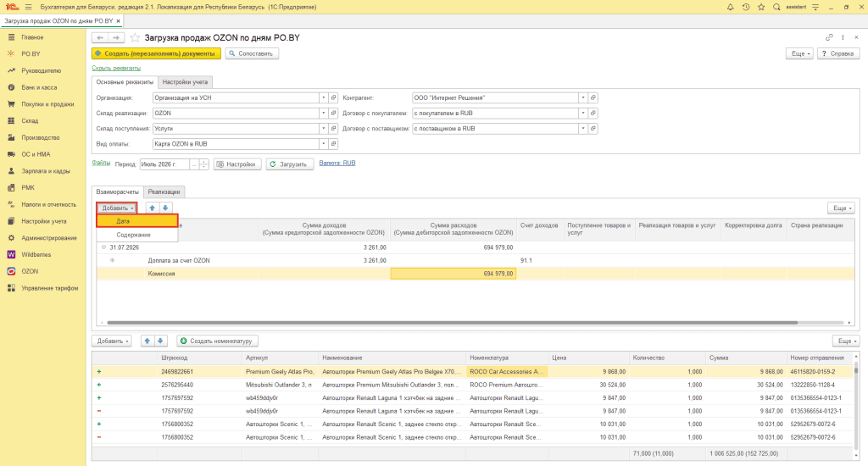Switch to Реализации tab

pyautogui.click(x=164, y=192)
